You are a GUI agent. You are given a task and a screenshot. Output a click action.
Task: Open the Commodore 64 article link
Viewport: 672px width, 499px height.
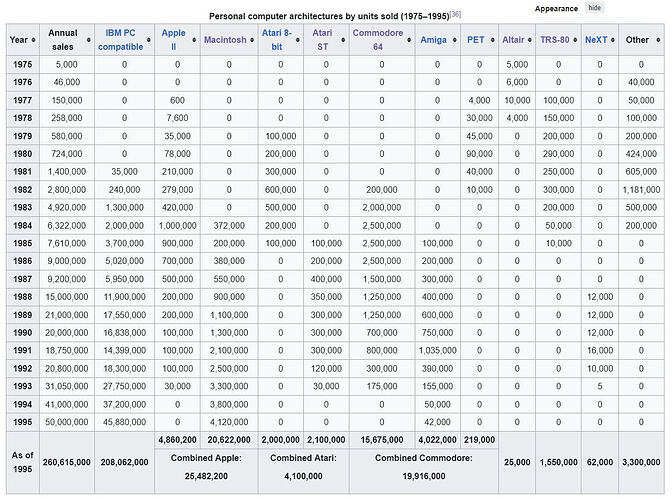pyautogui.click(x=378, y=40)
